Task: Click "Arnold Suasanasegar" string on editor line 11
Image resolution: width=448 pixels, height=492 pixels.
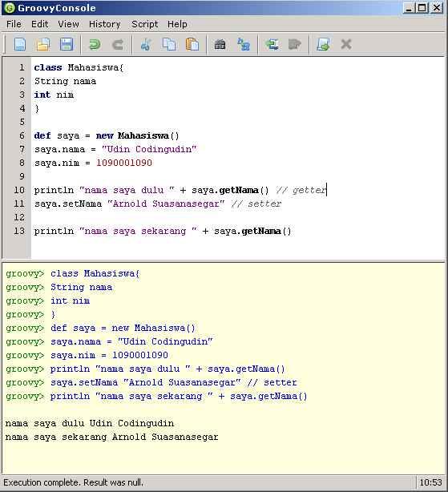Action: click(x=166, y=204)
